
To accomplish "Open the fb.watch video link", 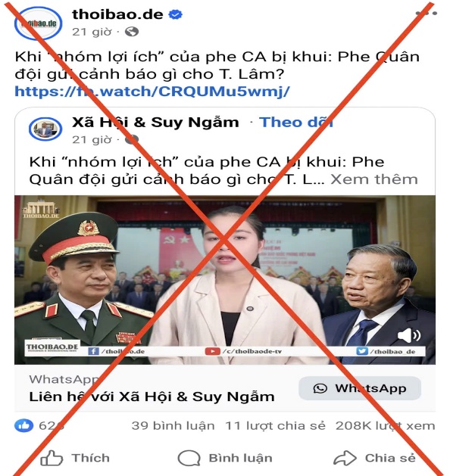I will (x=152, y=91).
